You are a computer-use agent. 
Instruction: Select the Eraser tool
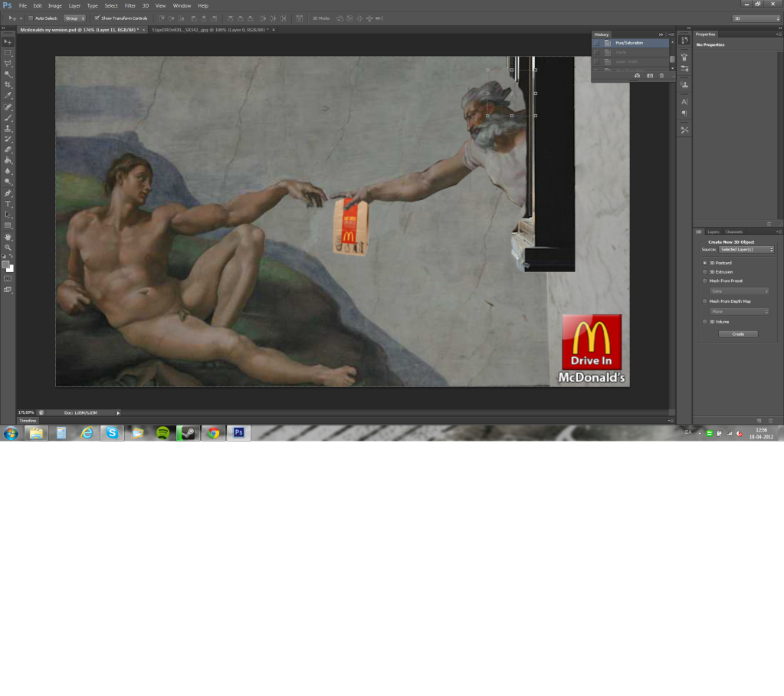(8, 149)
